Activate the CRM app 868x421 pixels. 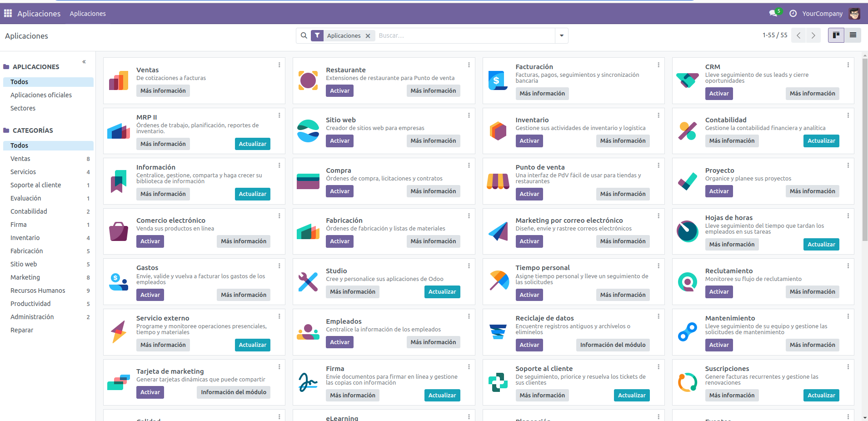[718, 94]
